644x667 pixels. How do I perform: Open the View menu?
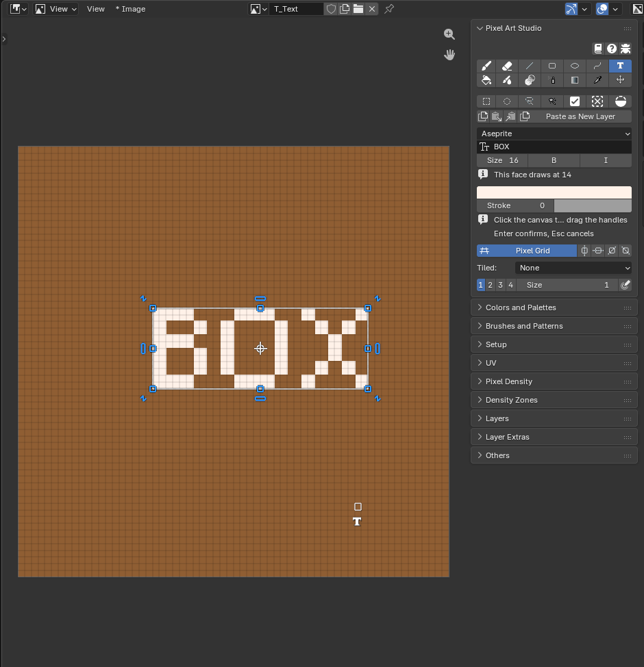pos(96,9)
